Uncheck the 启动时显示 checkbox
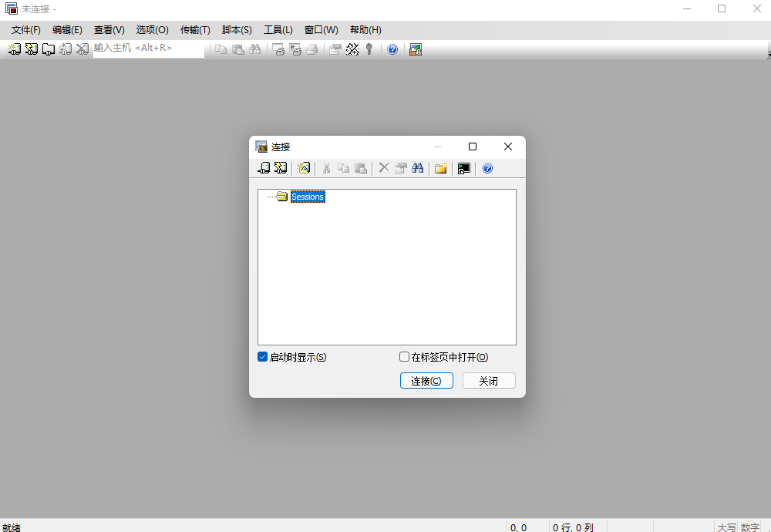 click(x=263, y=357)
